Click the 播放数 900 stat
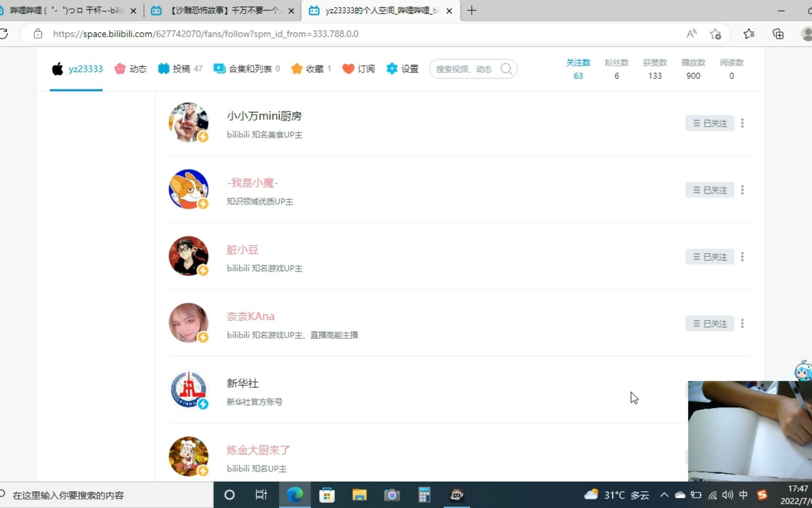Screen dimensions: 812x508 click(693, 69)
